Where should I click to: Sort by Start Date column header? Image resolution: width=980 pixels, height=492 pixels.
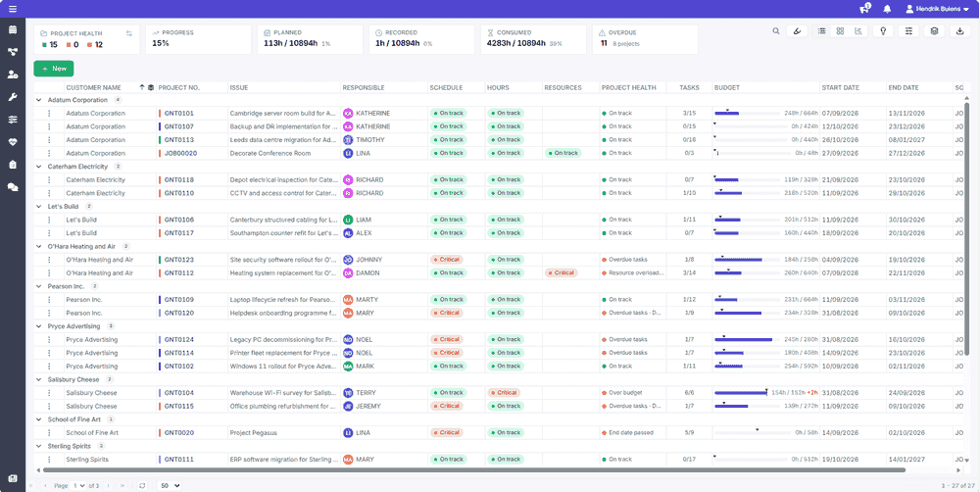840,87
